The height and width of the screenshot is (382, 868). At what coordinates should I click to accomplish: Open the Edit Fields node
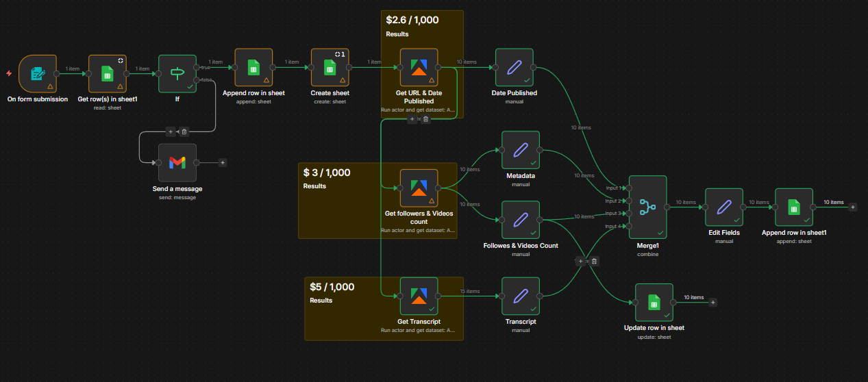click(724, 207)
